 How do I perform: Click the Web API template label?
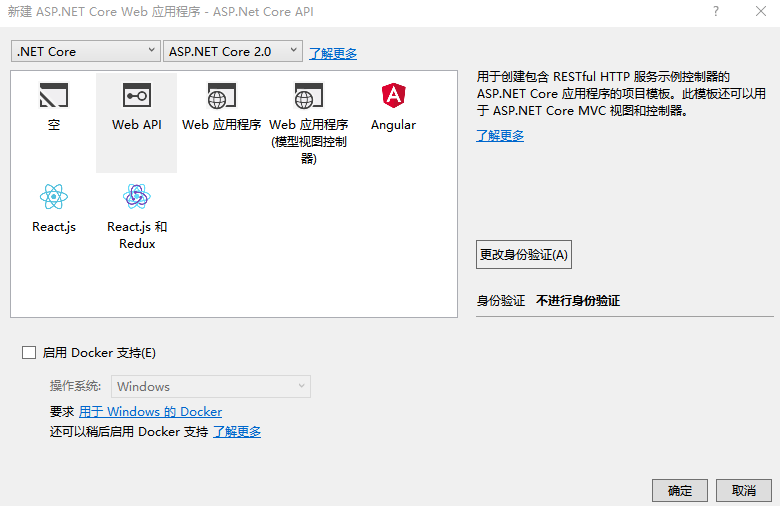[x=137, y=125]
